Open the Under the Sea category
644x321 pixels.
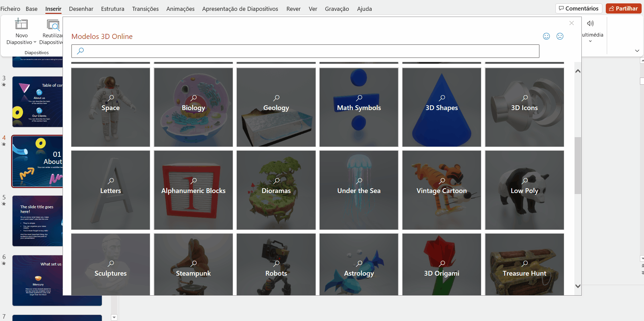point(359,190)
